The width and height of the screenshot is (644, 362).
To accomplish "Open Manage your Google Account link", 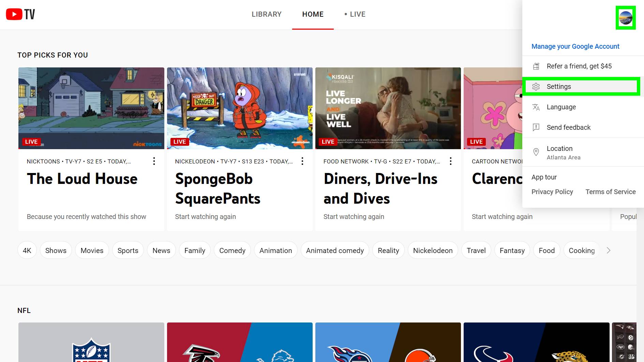I will pos(575,46).
